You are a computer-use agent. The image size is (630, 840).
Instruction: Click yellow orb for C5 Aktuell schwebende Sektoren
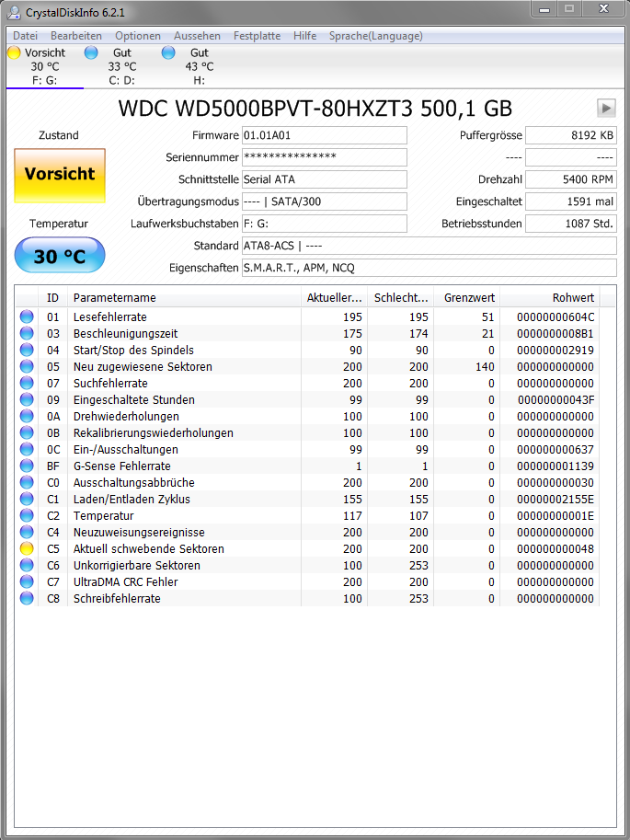point(27,549)
